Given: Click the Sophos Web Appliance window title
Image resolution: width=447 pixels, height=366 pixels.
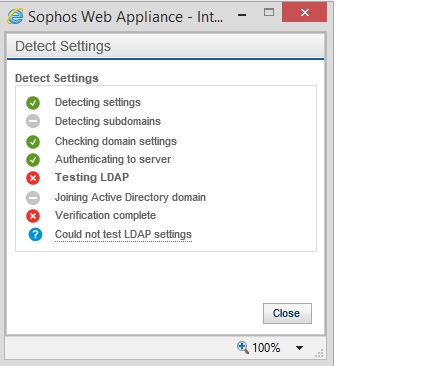Looking at the screenshot, I should [125, 17].
